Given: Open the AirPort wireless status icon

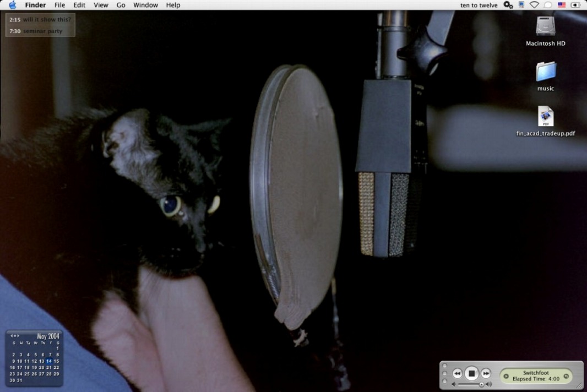Looking at the screenshot, I should point(534,5).
